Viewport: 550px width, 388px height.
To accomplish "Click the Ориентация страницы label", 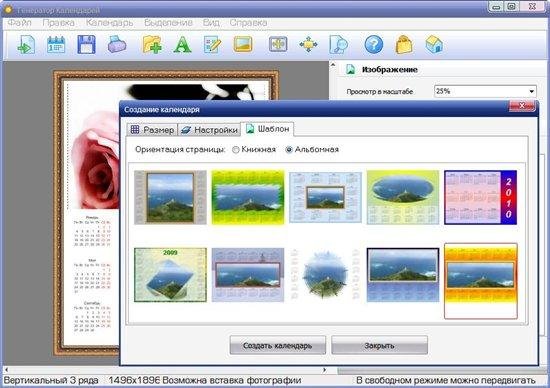I will [x=180, y=150].
